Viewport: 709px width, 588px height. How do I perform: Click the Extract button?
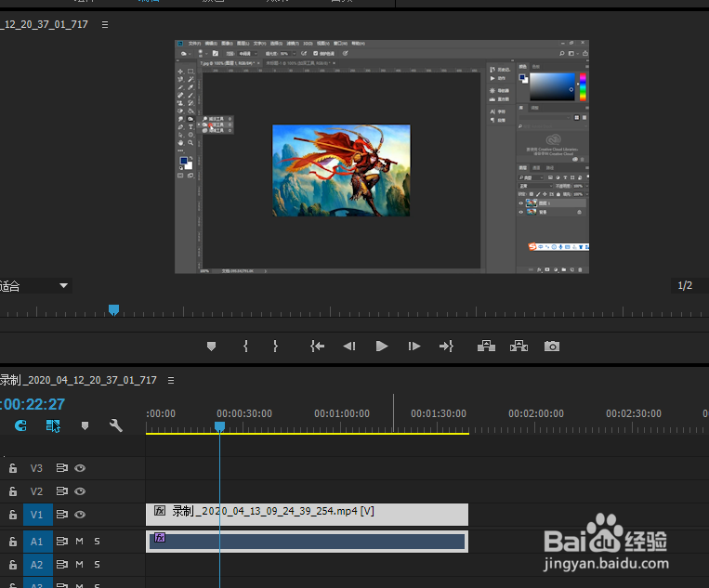click(519, 346)
